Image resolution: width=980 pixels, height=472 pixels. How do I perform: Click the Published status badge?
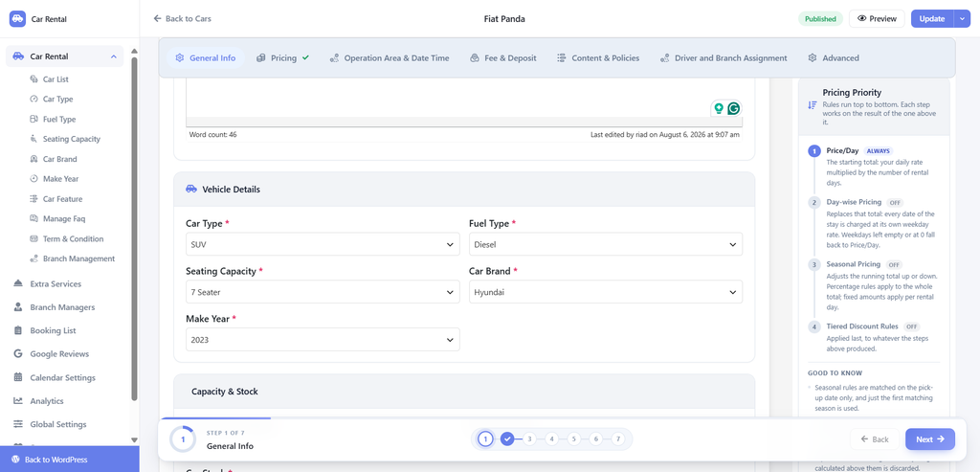click(x=820, y=19)
